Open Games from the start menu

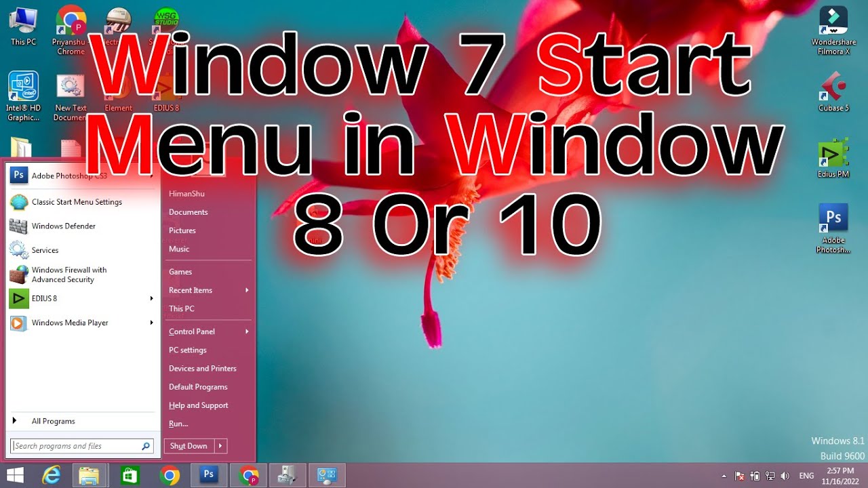click(180, 272)
